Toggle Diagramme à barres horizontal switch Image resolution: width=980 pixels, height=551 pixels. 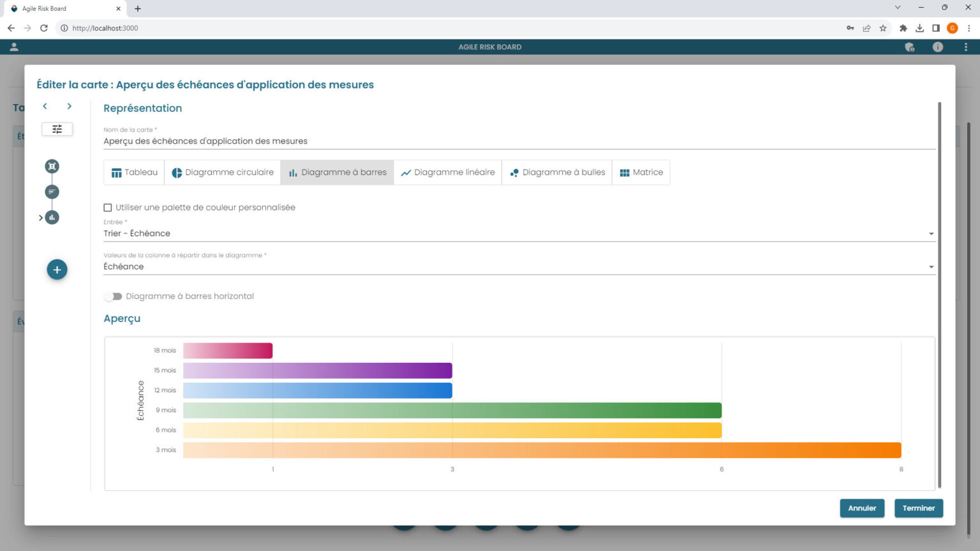113,297
